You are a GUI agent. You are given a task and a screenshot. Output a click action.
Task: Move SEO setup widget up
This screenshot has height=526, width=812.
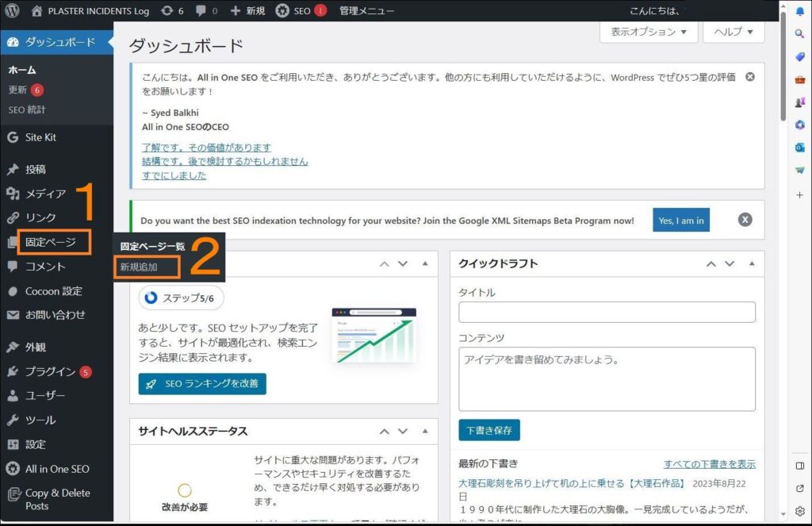click(x=385, y=263)
